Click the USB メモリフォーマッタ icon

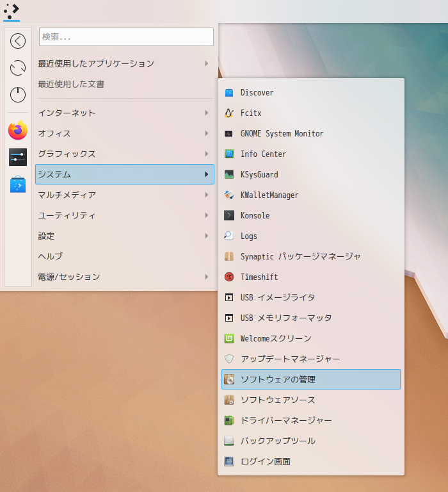pyautogui.click(x=229, y=318)
